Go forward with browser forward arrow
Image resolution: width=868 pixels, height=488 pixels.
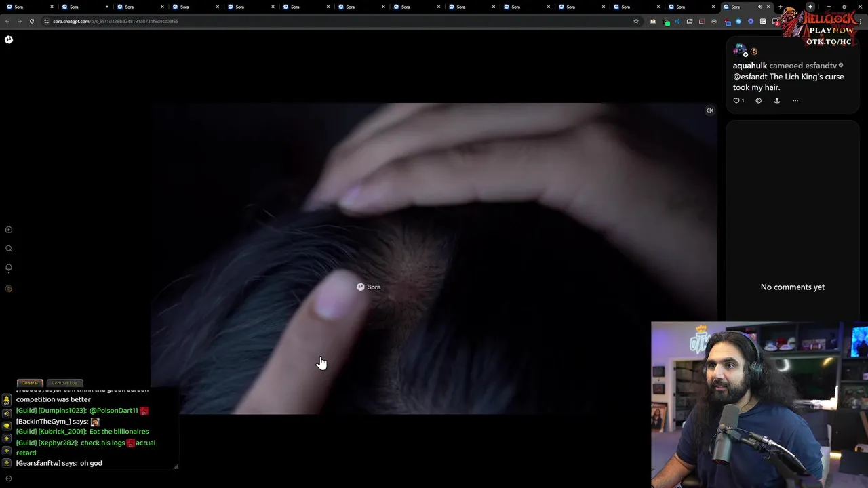(19, 21)
